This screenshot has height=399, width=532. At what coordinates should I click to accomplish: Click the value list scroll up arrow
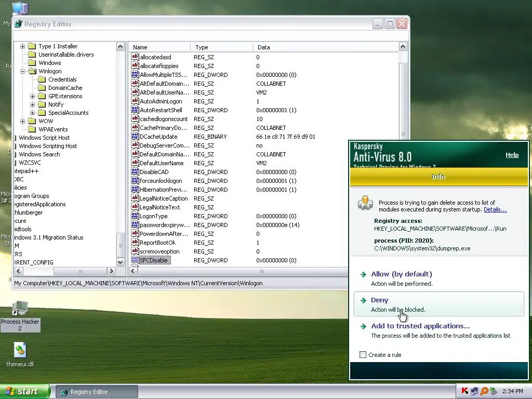point(403,46)
